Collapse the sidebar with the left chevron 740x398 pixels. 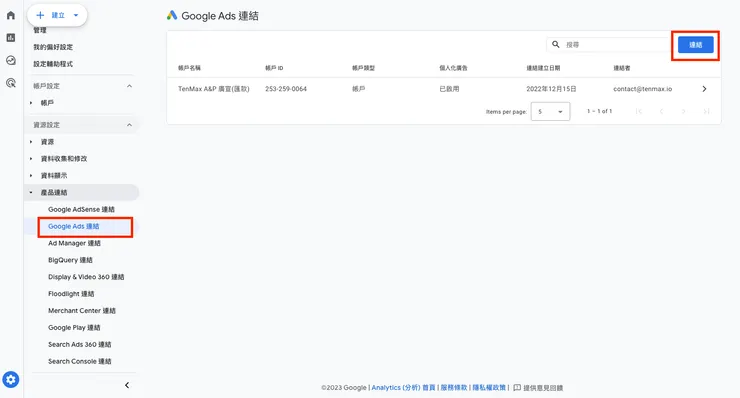click(127, 385)
